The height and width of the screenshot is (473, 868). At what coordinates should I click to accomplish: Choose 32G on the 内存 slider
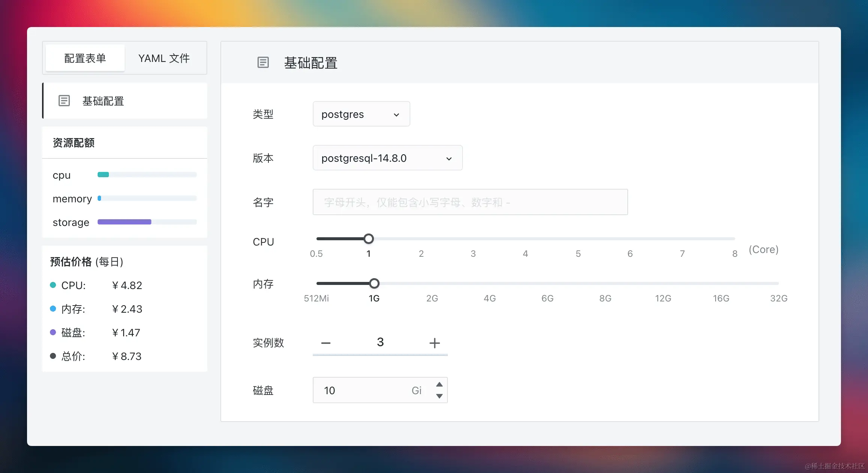point(778,283)
